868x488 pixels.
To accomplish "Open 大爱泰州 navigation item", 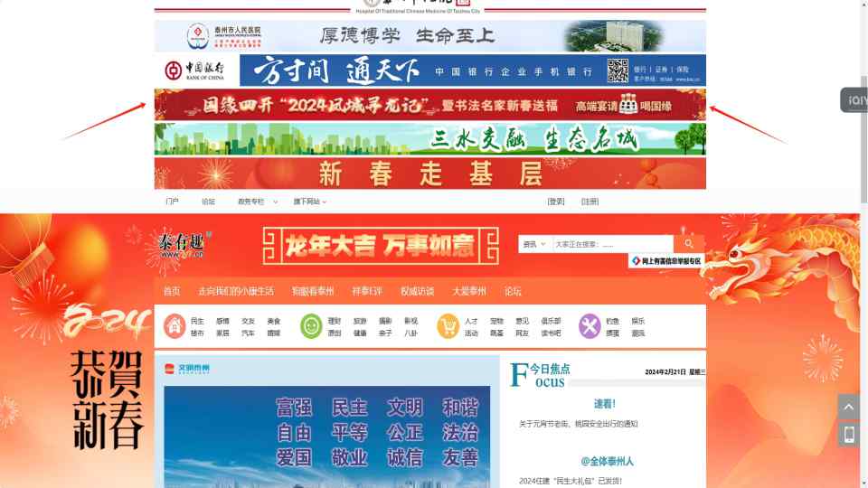I will point(469,291).
